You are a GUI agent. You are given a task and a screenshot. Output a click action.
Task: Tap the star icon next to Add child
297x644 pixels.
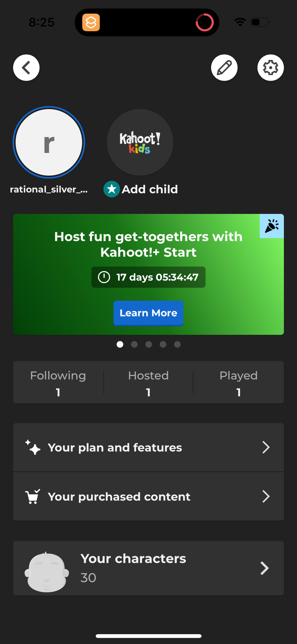[112, 189]
